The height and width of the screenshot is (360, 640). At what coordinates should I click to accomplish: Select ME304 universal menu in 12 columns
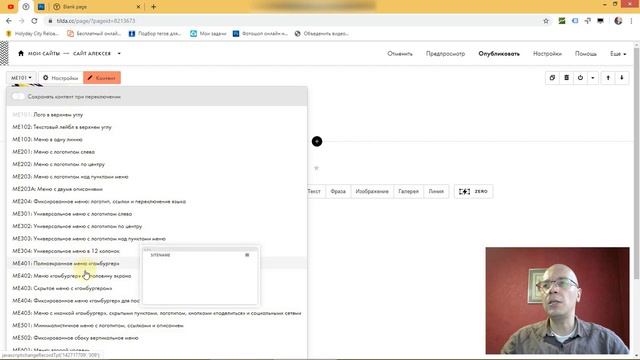click(66, 251)
